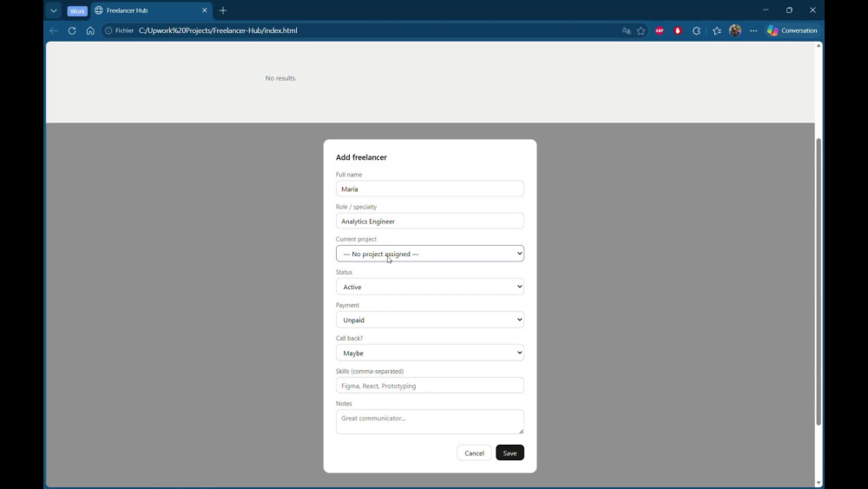Viewport: 868px width, 489px height.
Task: Edit the Role / specialty field
Action: [x=430, y=221]
